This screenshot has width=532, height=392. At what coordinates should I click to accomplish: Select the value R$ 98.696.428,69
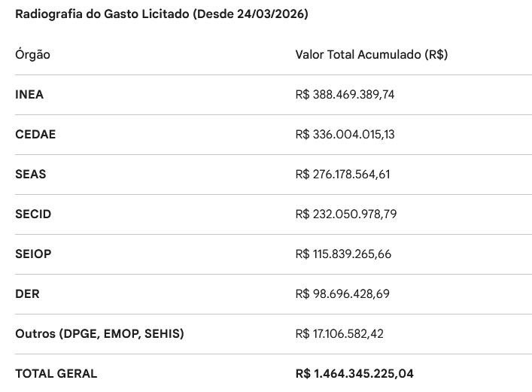pos(342,294)
